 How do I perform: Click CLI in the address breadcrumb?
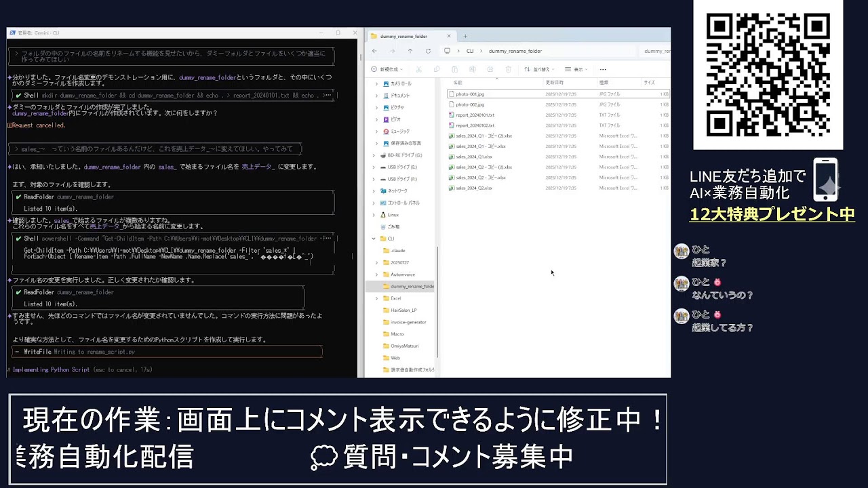point(470,51)
